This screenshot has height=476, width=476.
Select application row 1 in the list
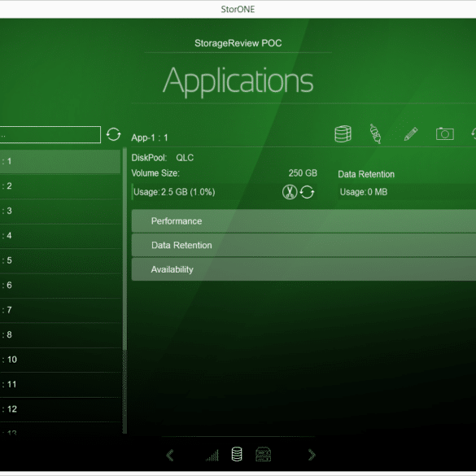click(x=60, y=161)
